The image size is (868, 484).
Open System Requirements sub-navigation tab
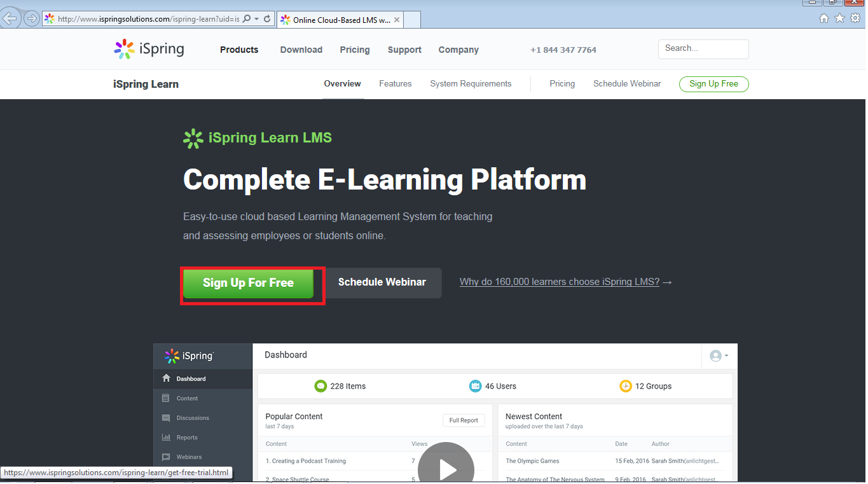471,83
